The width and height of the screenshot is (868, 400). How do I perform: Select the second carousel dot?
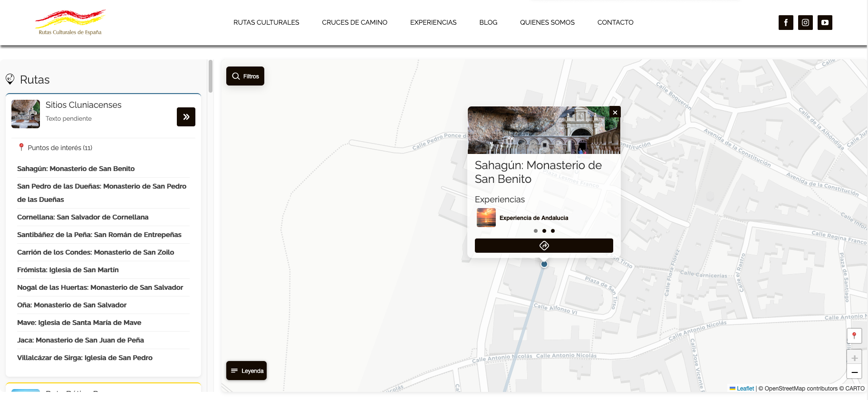[x=544, y=231]
